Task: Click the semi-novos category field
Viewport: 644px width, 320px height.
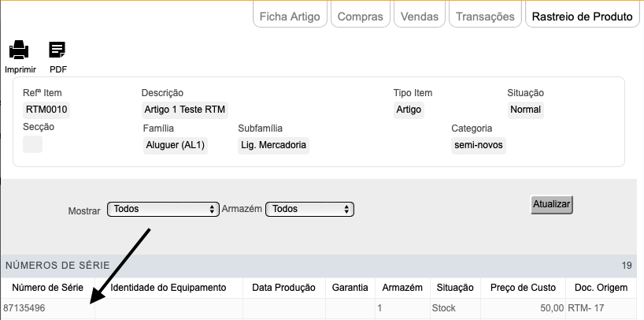Action: click(479, 145)
